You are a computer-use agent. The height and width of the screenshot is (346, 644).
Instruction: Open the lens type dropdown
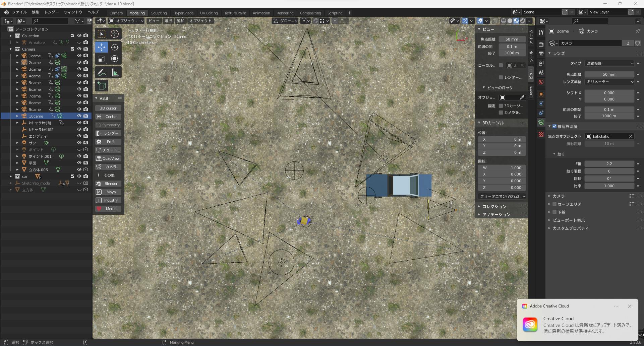click(x=609, y=63)
